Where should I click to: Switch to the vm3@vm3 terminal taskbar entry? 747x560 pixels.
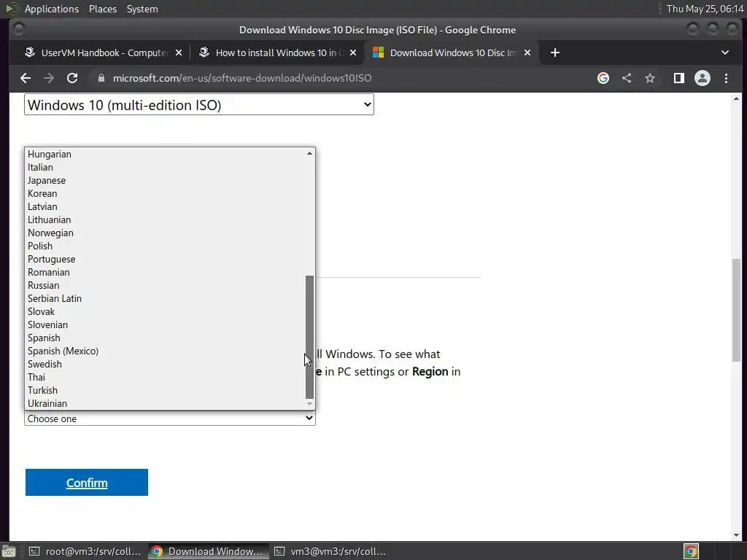tap(330, 551)
